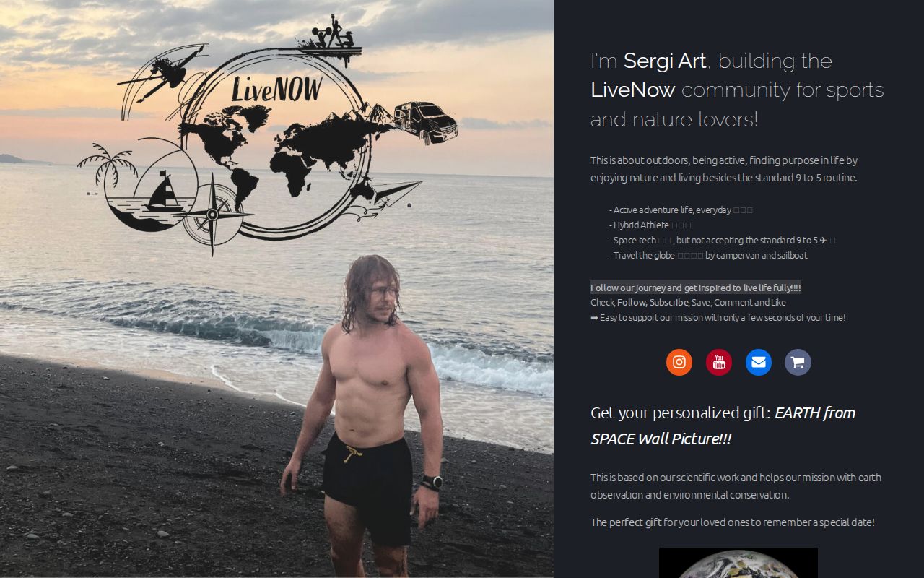This screenshot has width=924, height=578.
Task: Click 'LiveNow' in the headline
Action: [x=633, y=90]
